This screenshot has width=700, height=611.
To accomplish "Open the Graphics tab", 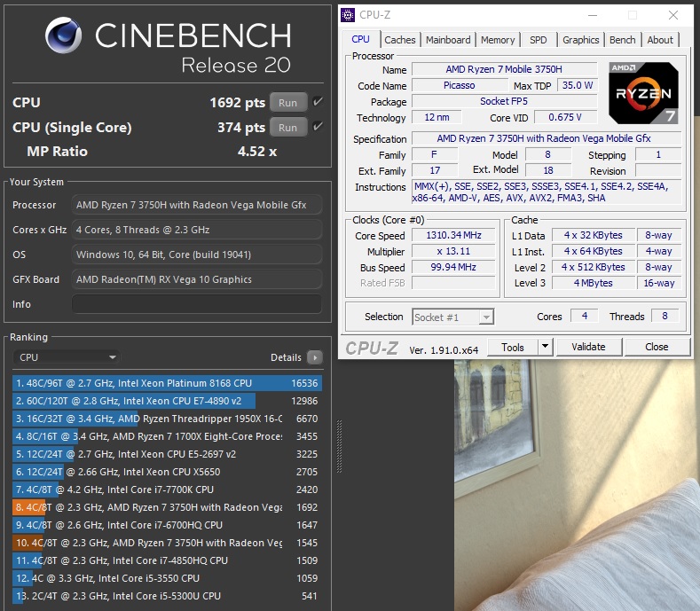I will [580, 40].
